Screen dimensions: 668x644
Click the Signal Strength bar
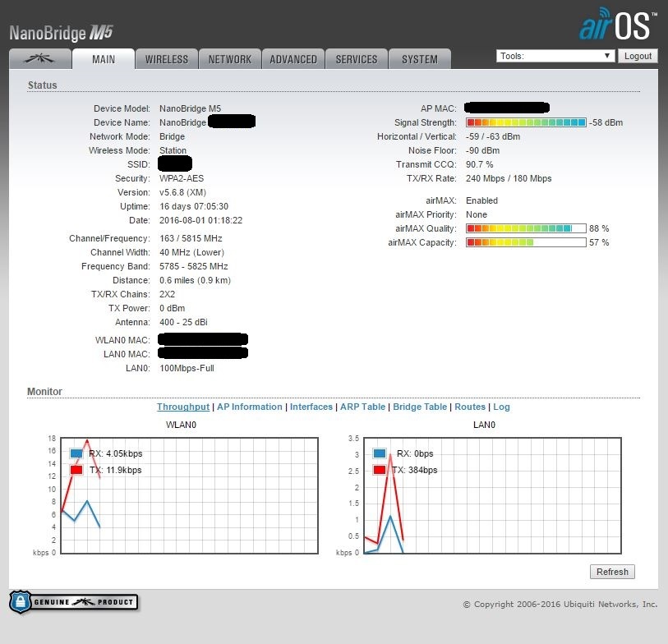[x=526, y=122]
